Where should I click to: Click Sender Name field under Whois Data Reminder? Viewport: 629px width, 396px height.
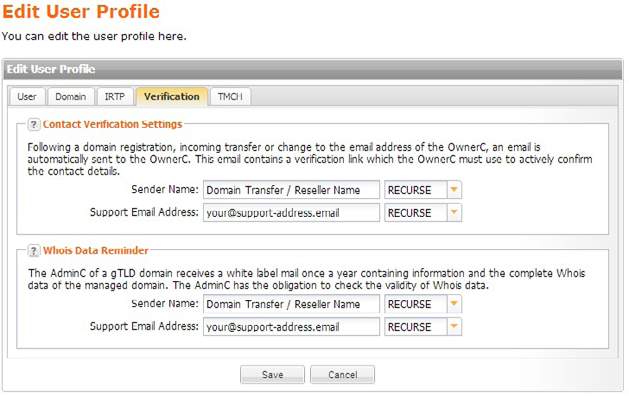tap(291, 304)
